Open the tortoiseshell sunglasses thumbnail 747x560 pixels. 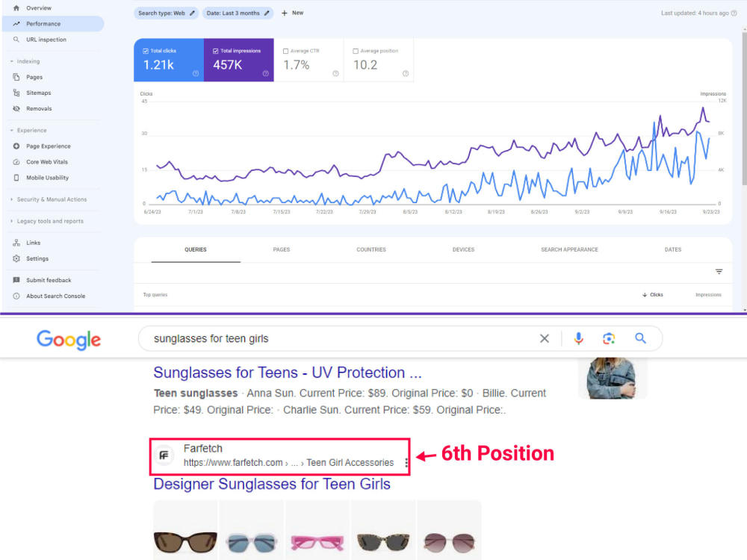[383, 530]
